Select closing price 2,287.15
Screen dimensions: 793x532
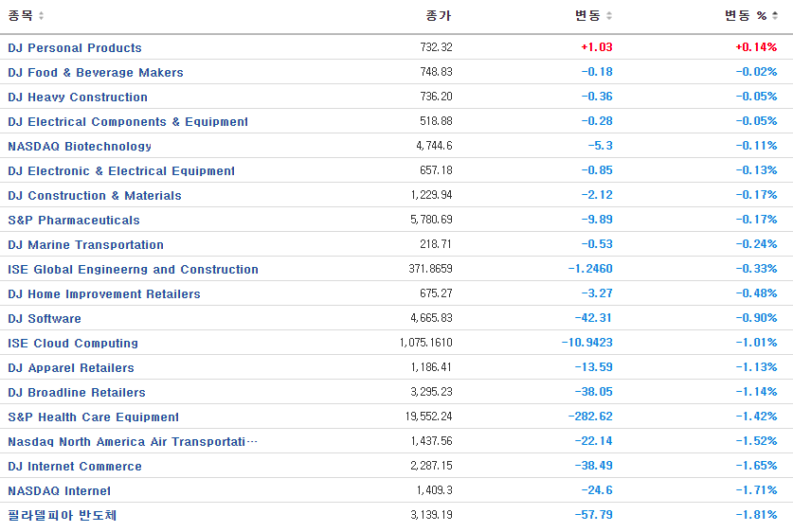pos(431,466)
